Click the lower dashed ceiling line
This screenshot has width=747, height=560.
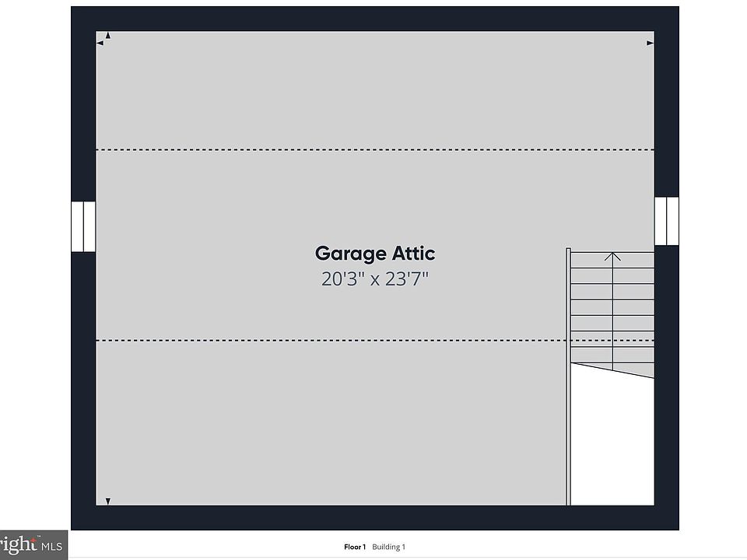pyautogui.click(x=311, y=341)
